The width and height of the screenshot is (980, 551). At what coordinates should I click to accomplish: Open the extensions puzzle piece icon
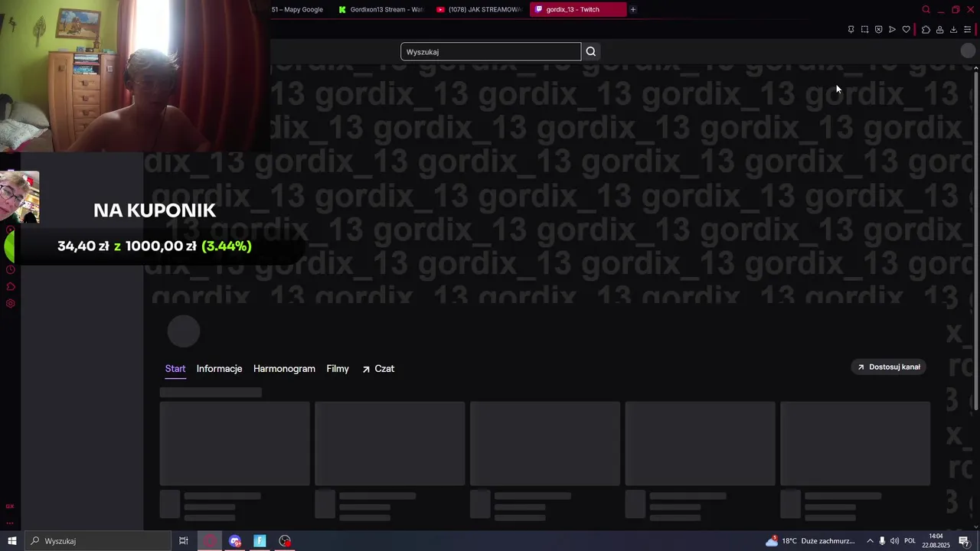pos(926,30)
